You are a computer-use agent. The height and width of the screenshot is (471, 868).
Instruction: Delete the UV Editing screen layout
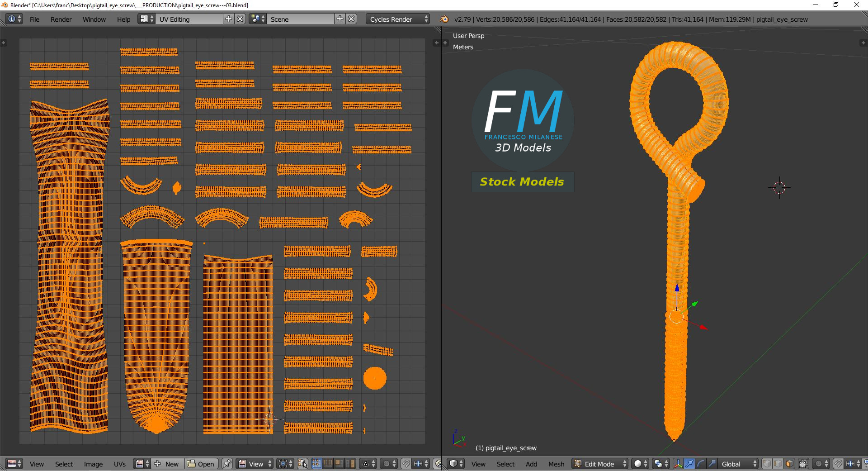coord(241,19)
